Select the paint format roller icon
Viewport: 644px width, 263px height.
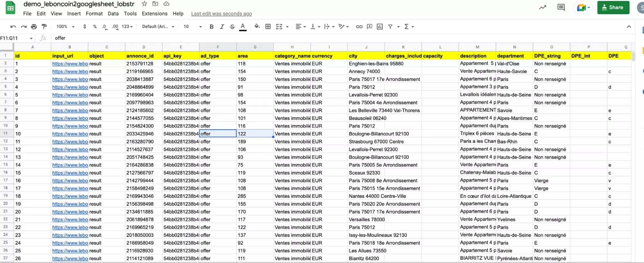[44, 27]
